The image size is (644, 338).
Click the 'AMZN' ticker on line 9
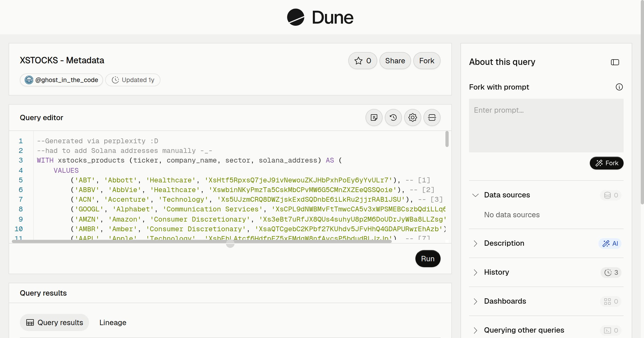(x=87, y=219)
